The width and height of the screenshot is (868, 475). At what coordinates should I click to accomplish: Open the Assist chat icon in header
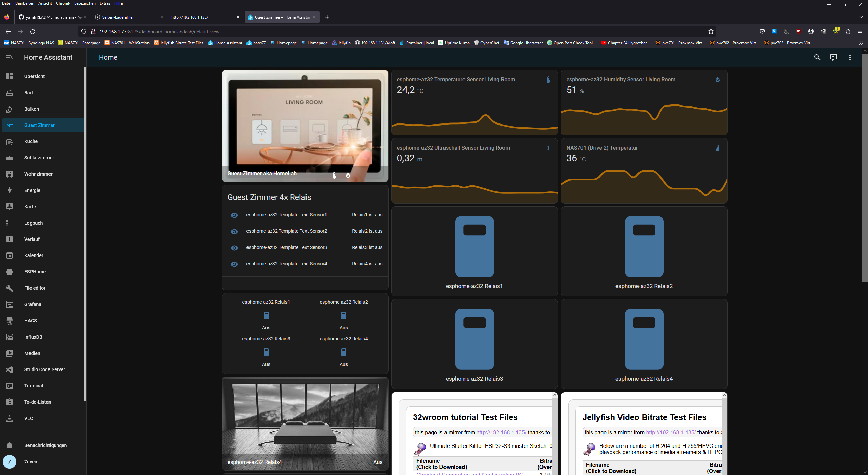[833, 57]
